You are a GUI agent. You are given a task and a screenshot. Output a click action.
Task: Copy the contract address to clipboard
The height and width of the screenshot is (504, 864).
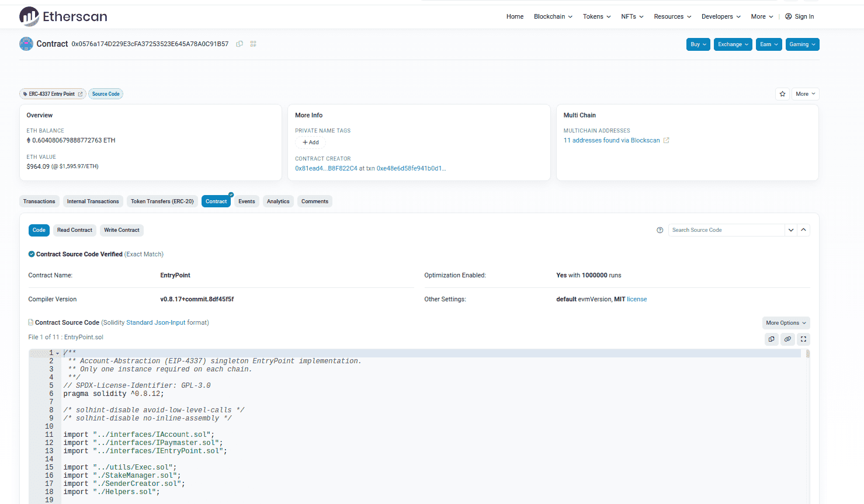(x=240, y=44)
